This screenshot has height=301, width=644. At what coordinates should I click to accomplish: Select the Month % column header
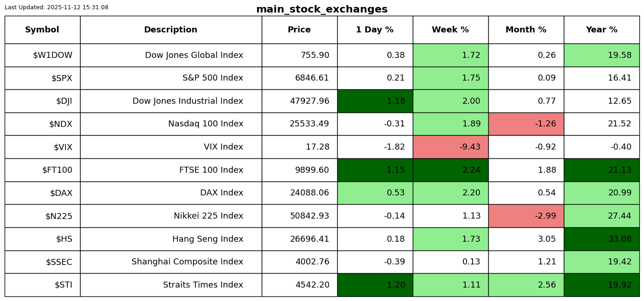pos(526,30)
